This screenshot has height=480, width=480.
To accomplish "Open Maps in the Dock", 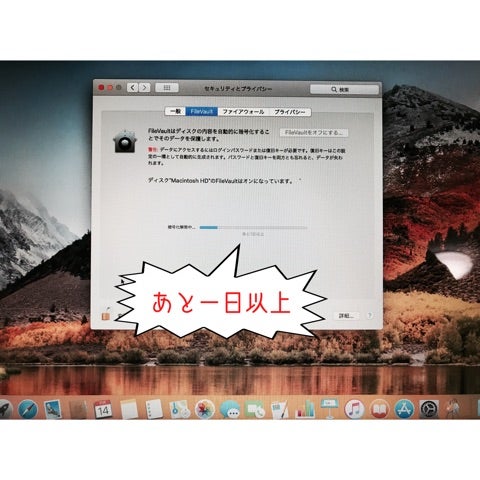I will (179, 409).
